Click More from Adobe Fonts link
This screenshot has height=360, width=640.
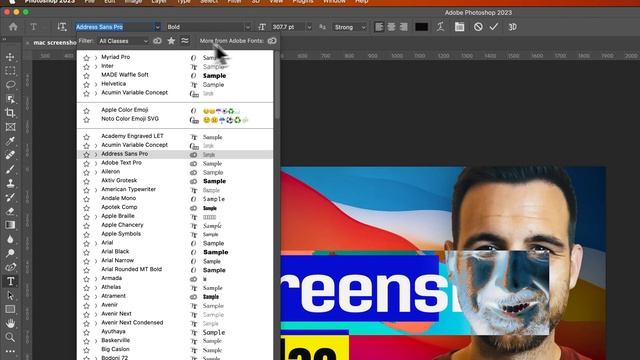[x=231, y=41]
